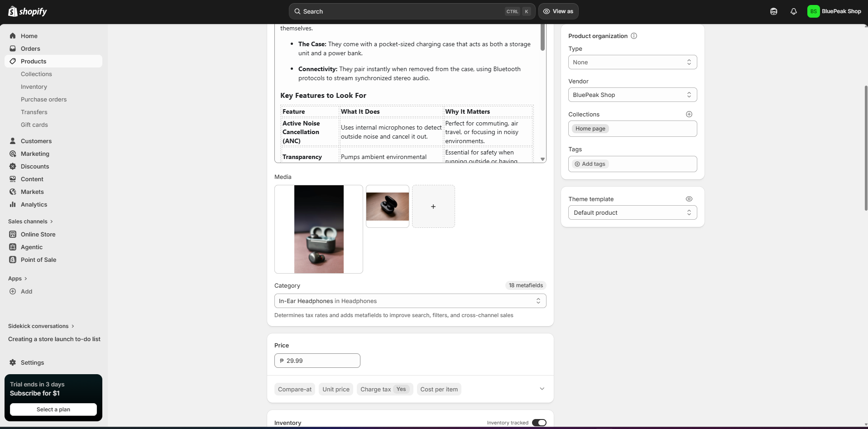Viewport: 868px width, 429px height.
Task: Preview theme template with eye icon
Action: [x=689, y=199]
